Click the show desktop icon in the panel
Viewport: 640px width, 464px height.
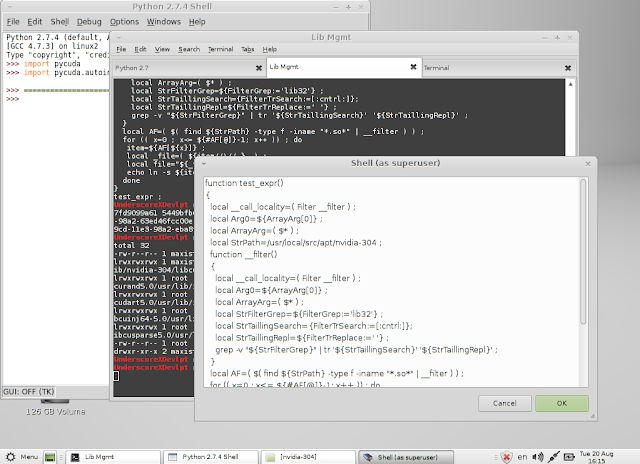[x=50, y=457]
